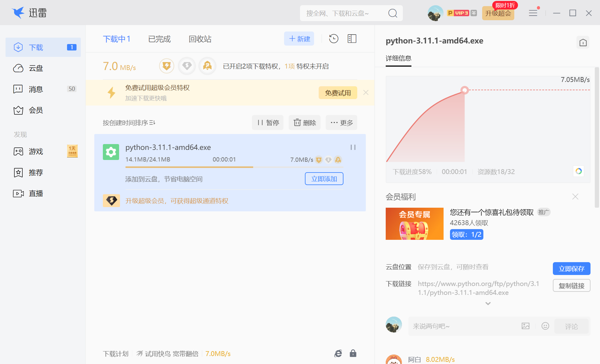Expand the download link chevron
The image size is (600, 364).
click(x=488, y=303)
